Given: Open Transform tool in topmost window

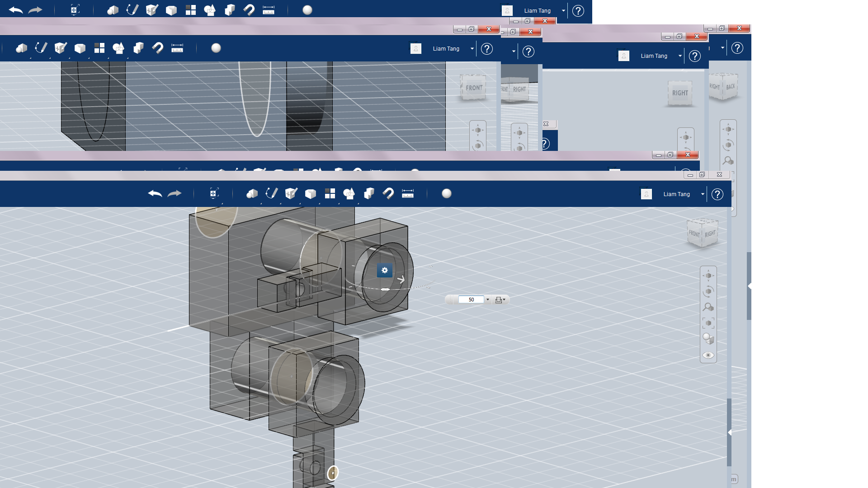Looking at the screenshot, I should click(75, 9).
